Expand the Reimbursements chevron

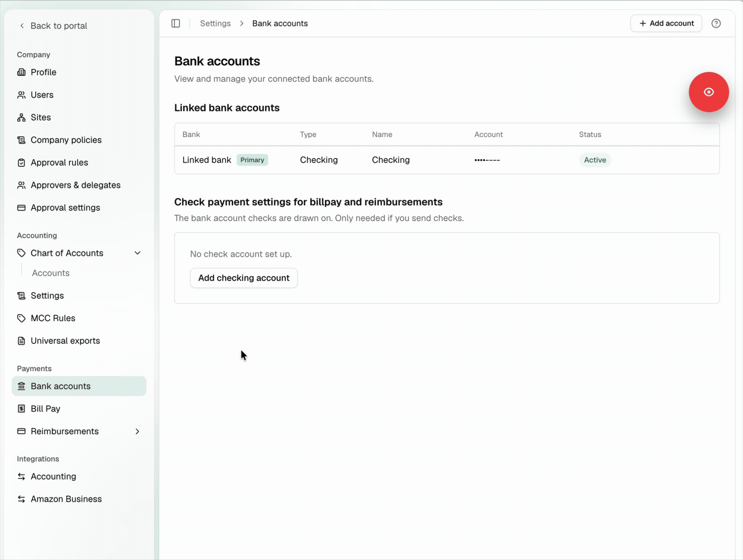(x=137, y=431)
